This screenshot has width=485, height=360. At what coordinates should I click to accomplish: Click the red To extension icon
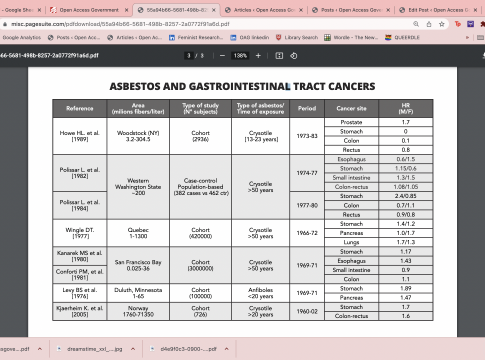tap(458, 24)
